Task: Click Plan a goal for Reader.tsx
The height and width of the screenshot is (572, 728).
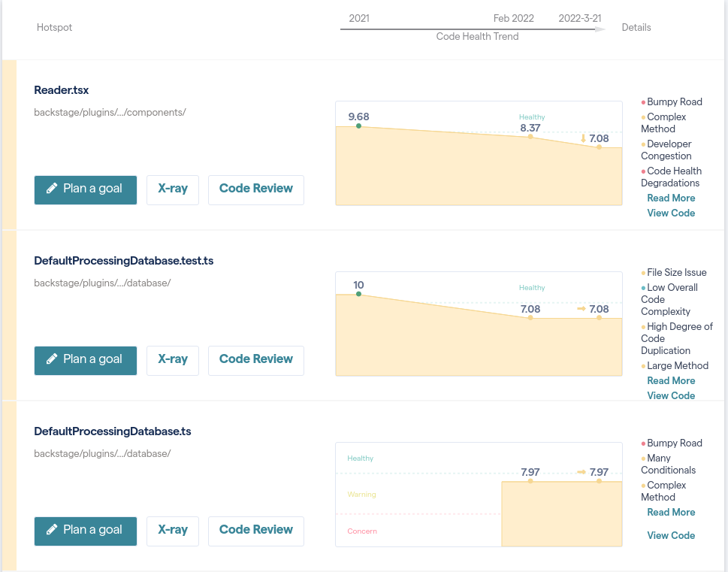Action: click(86, 189)
